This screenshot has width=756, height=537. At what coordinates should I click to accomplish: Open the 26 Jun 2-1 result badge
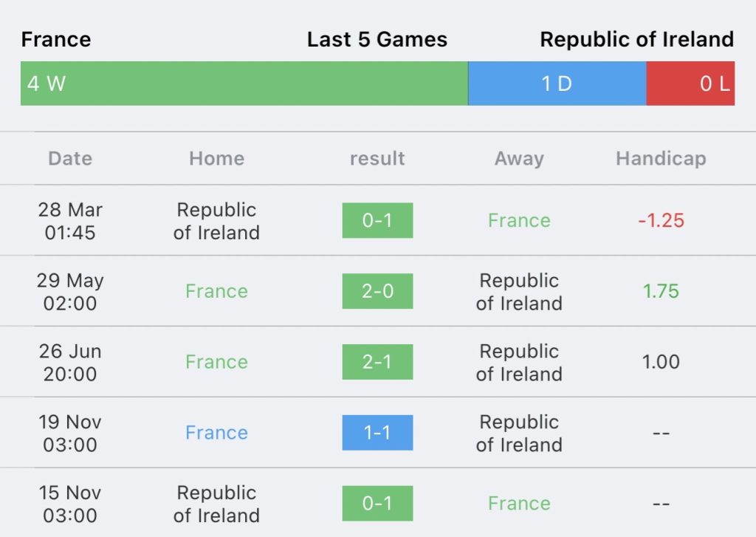click(x=377, y=362)
